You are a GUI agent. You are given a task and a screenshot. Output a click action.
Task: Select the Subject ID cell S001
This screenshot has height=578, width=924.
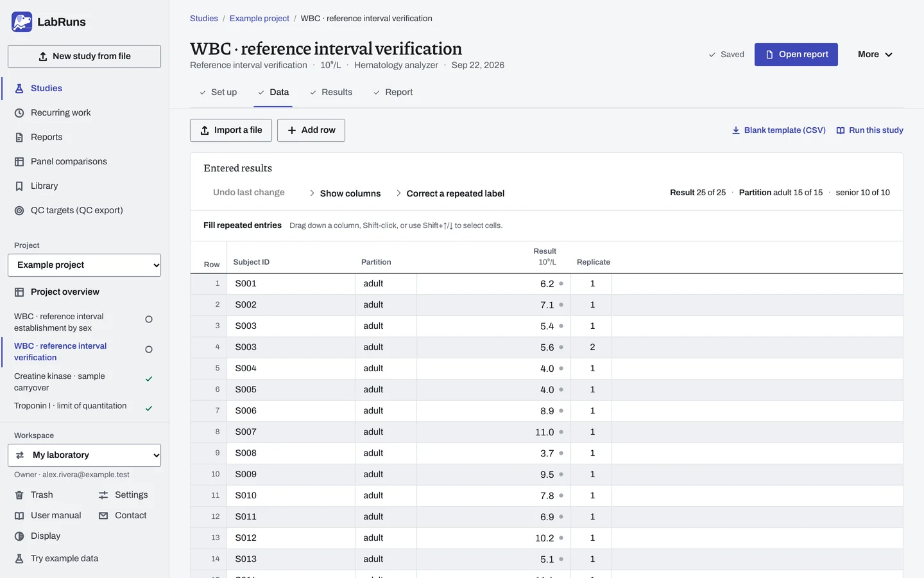pos(291,284)
